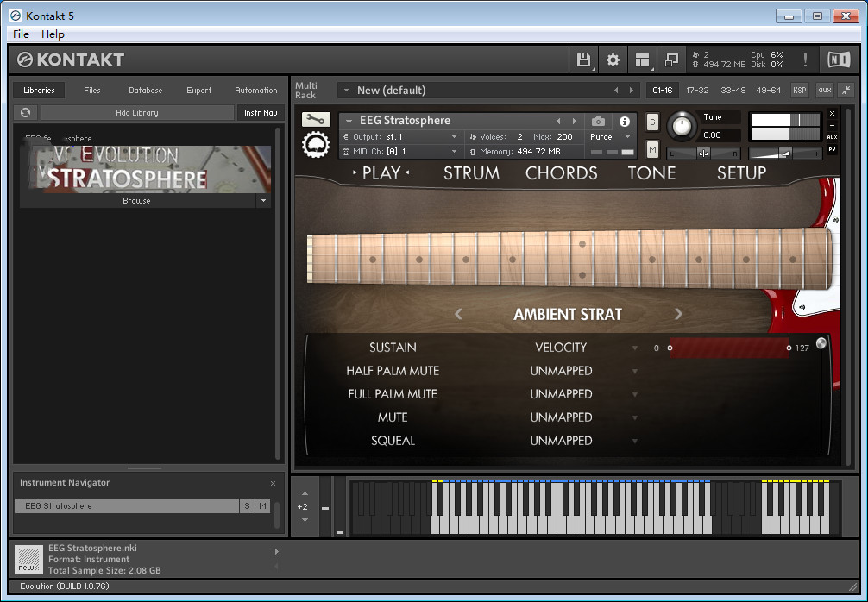Open Kontakt options gear icon
This screenshot has height=602, width=868.
613,60
